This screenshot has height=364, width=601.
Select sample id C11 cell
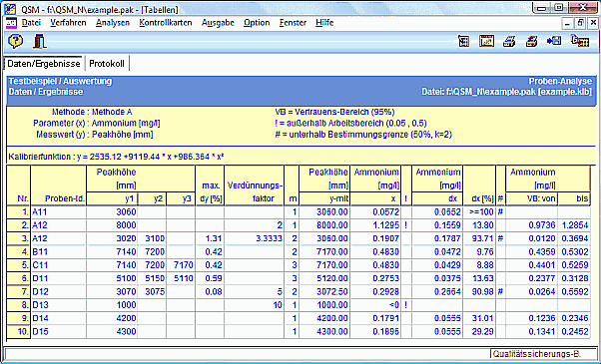tap(58, 265)
